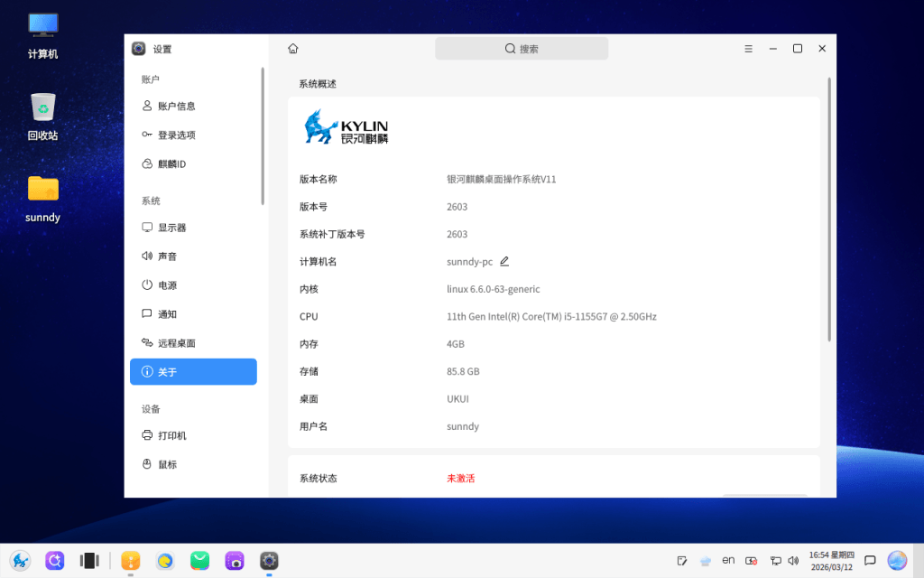Click the sidebar vertical scrollbar

pos(263,136)
